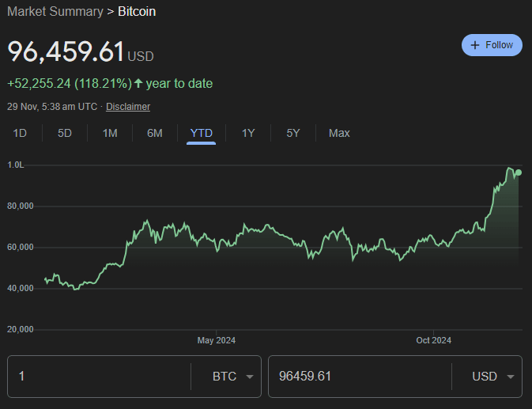Select the 6M time range tab
The image size is (532, 409).
[x=155, y=133]
